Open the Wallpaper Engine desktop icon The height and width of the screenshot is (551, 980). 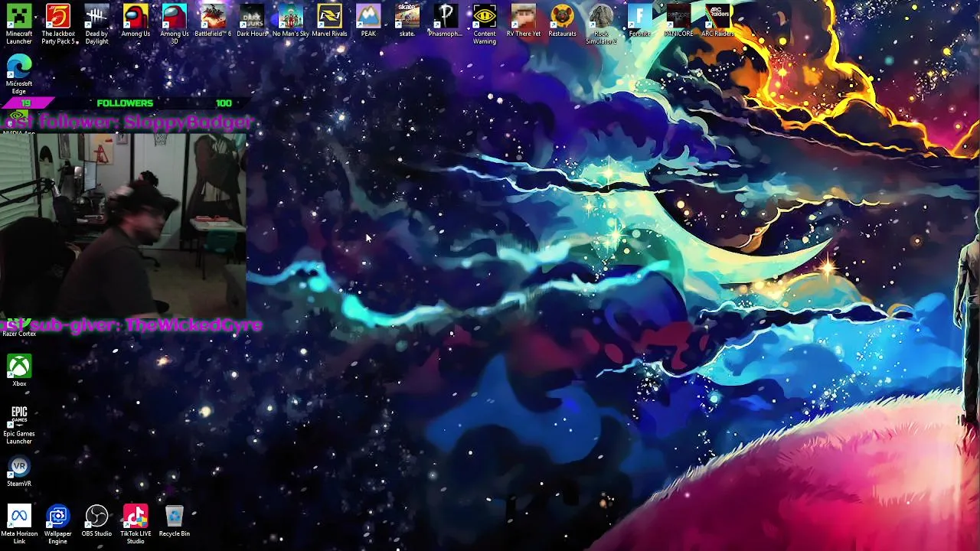coord(58,523)
